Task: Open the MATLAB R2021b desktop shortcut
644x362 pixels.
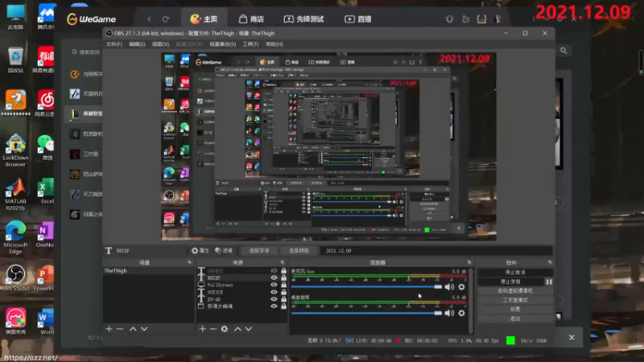Action: (15, 194)
